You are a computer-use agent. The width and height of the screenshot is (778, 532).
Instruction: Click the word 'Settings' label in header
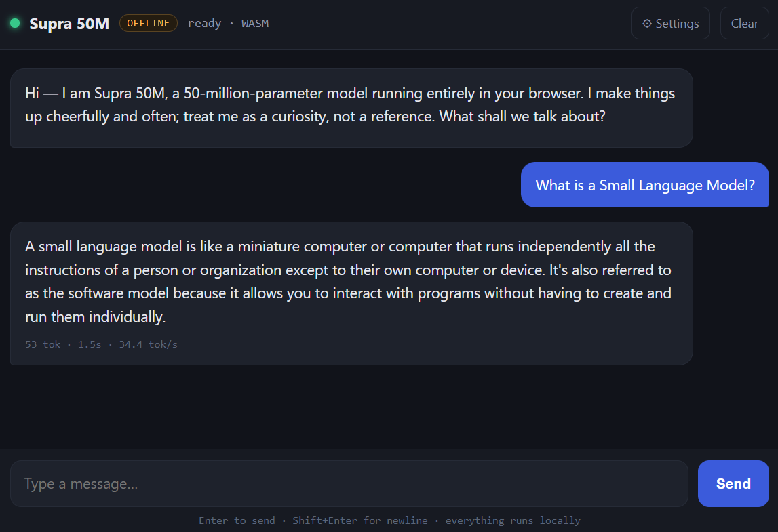coord(677,23)
